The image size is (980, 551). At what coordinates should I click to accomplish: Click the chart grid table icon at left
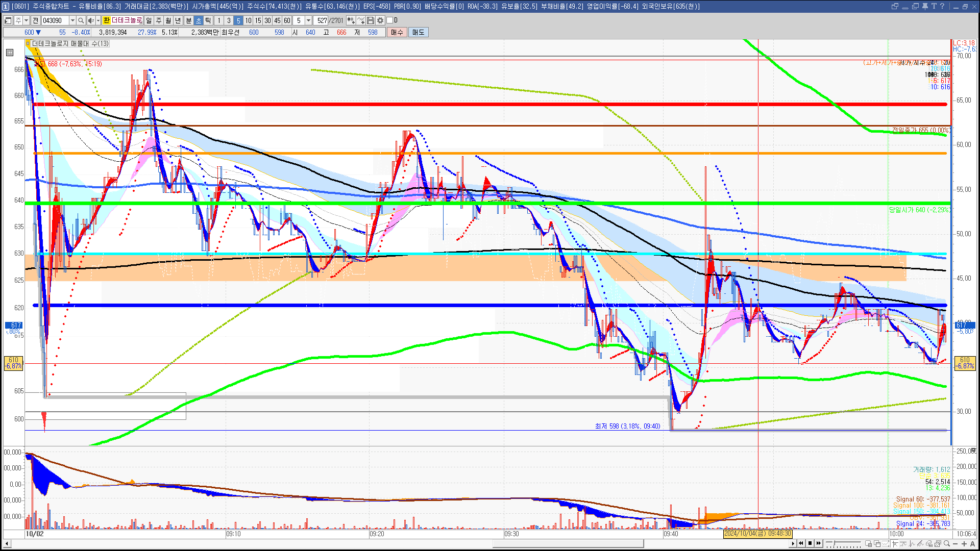(10, 53)
